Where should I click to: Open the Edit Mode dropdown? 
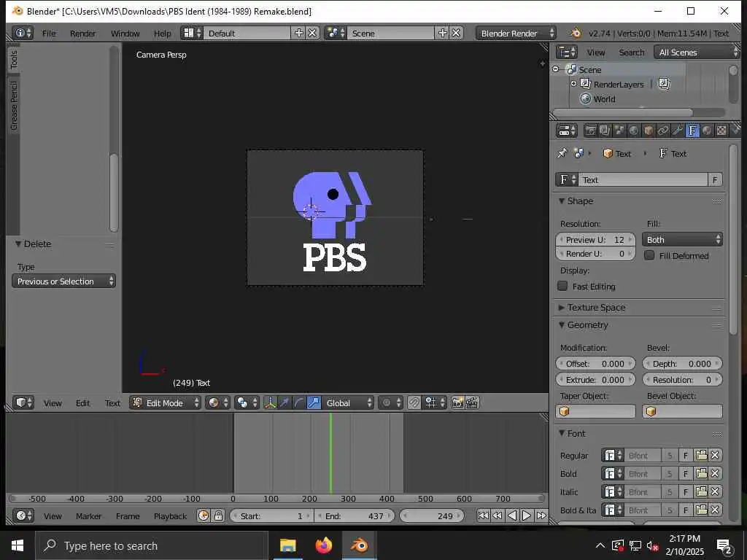coord(166,402)
